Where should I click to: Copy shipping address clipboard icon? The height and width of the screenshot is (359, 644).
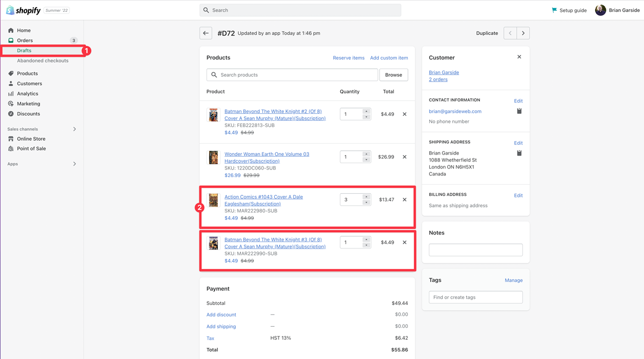[x=519, y=153]
